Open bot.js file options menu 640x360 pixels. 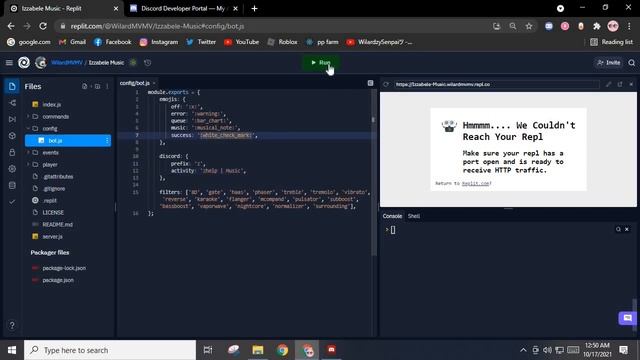(107, 140)
